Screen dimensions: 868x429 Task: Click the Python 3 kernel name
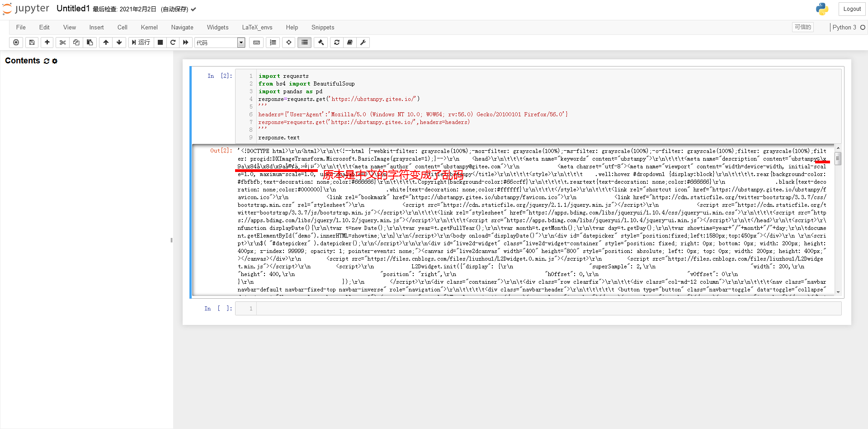844,27
